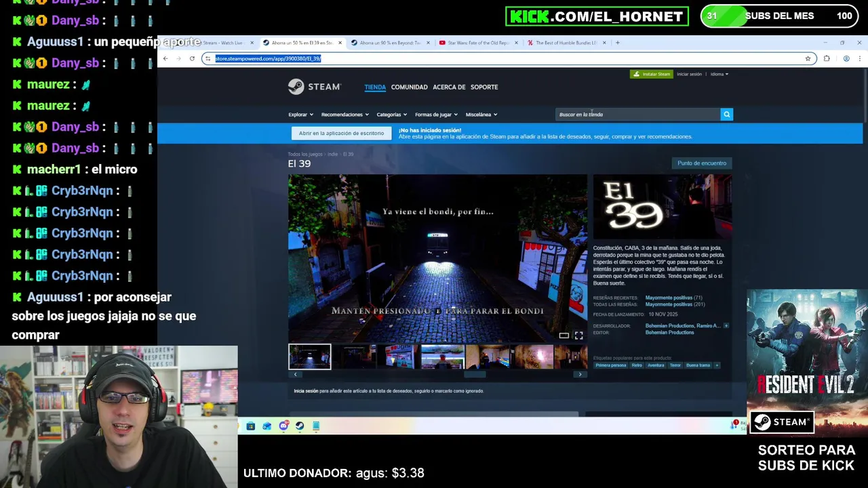Open the browser extensions puzzle icon
The image size is (868, 488).
tap(827, 58)
